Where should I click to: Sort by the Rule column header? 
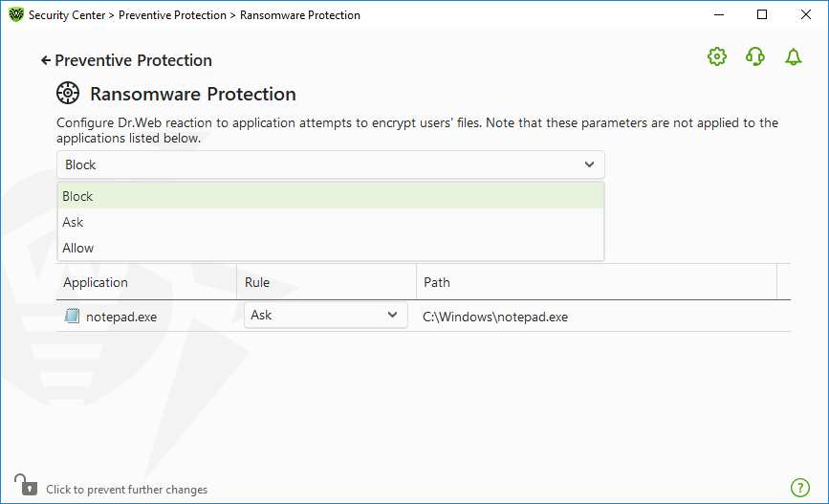(x=326, y=282)
